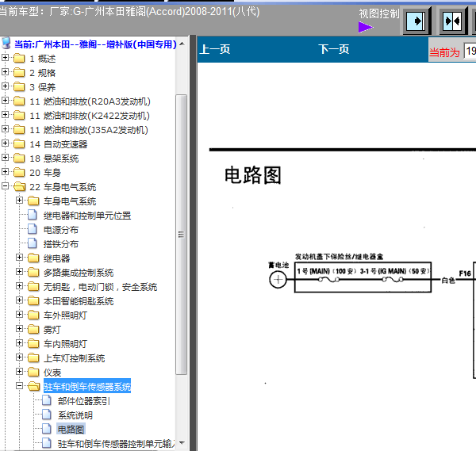The width and height of the screenshot is (476, 451).
Task: Select the 车内照明灯 folder
Action: (x=65, y=344)
